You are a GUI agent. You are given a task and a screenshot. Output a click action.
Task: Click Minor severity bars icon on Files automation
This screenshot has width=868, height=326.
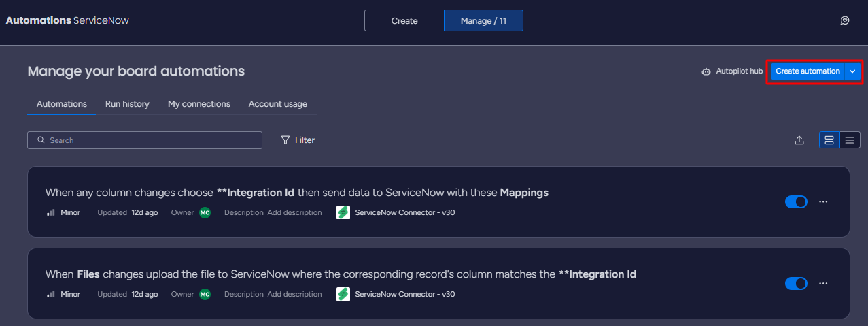pos(50,294)
